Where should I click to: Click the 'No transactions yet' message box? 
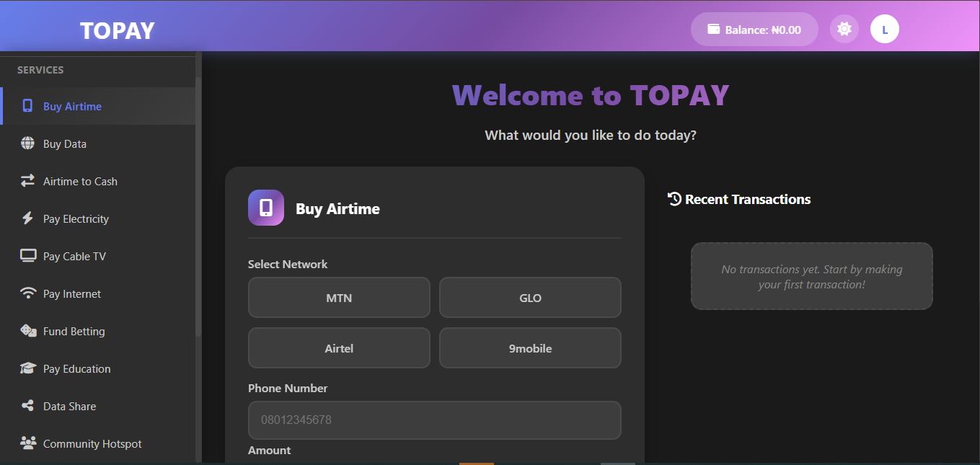812,276
